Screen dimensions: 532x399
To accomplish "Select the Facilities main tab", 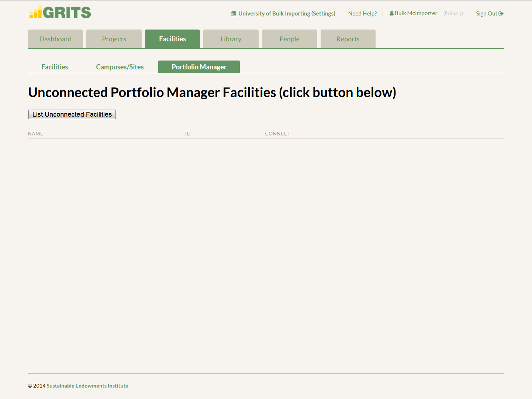I will point(172,39).
